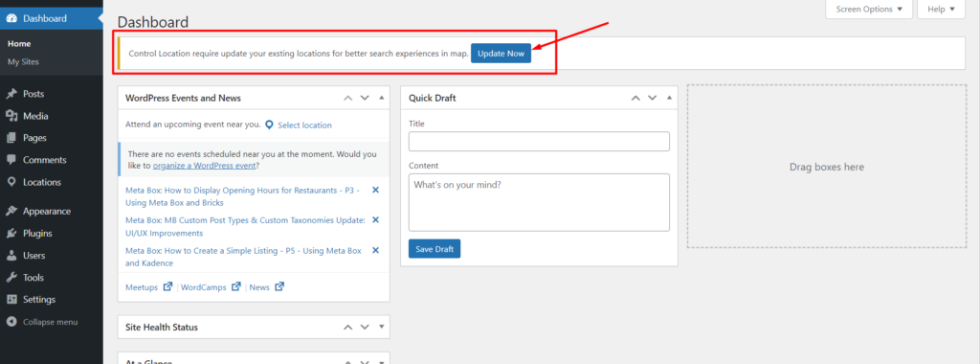
Task: Move Quick Draft panel down with chevron
Action: pos(653,99)
